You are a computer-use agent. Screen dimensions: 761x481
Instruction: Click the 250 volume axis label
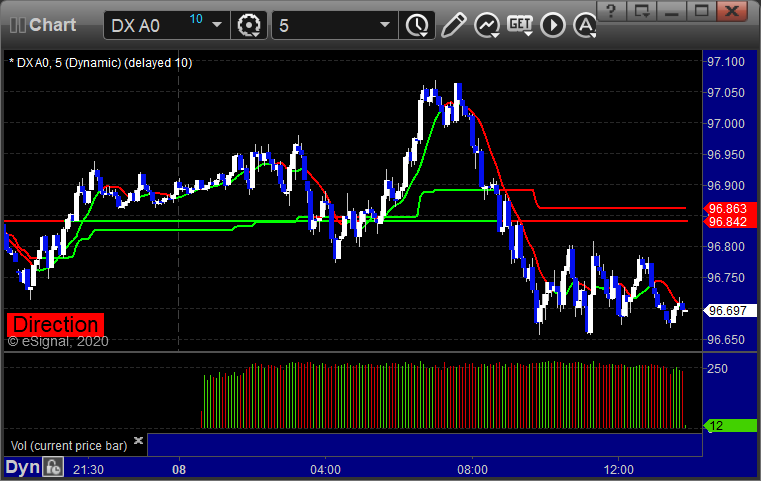(x=717, y=368)
